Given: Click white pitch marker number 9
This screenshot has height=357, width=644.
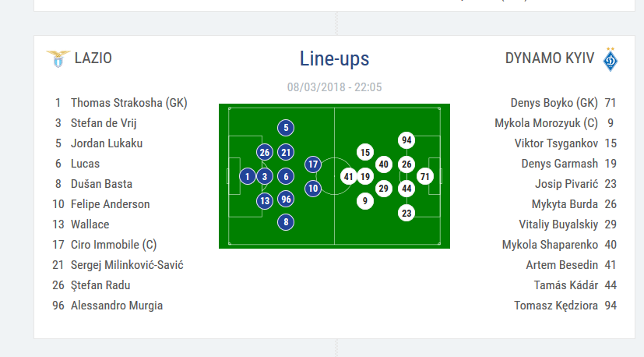Looking at the screenshot, I should pos(365,201).
